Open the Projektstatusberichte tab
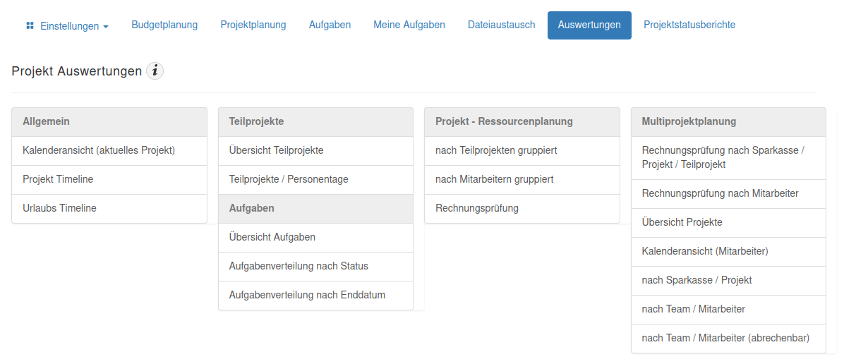 tap(689, 25)
